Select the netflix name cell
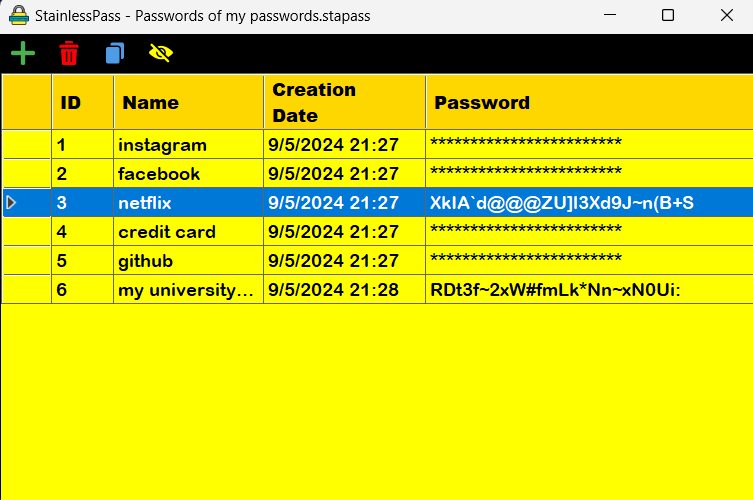Viewport: 753px width, 500px height. (189, 203)
